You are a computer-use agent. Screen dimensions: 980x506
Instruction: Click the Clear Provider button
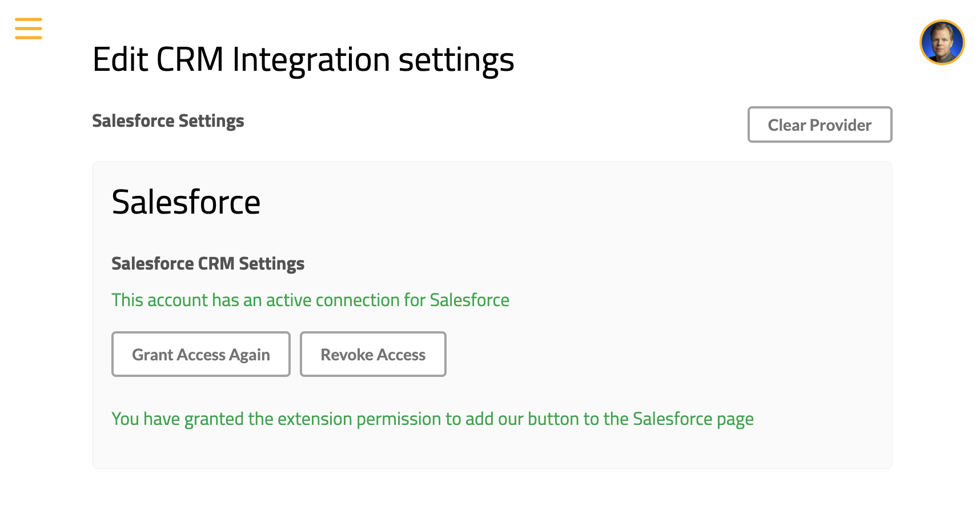[x=820, y=125]
